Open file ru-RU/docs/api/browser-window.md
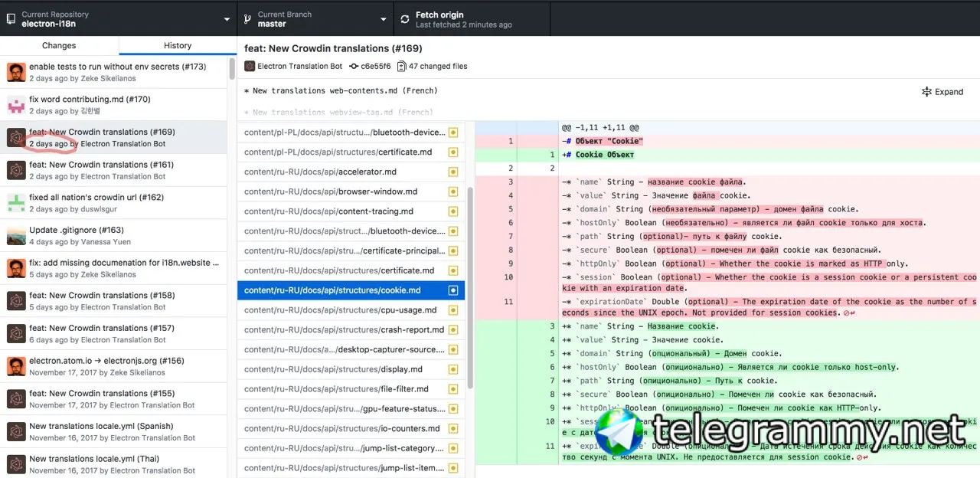This screenshot has width=980, height=478. pyautogui.click(x=351, y=192)
